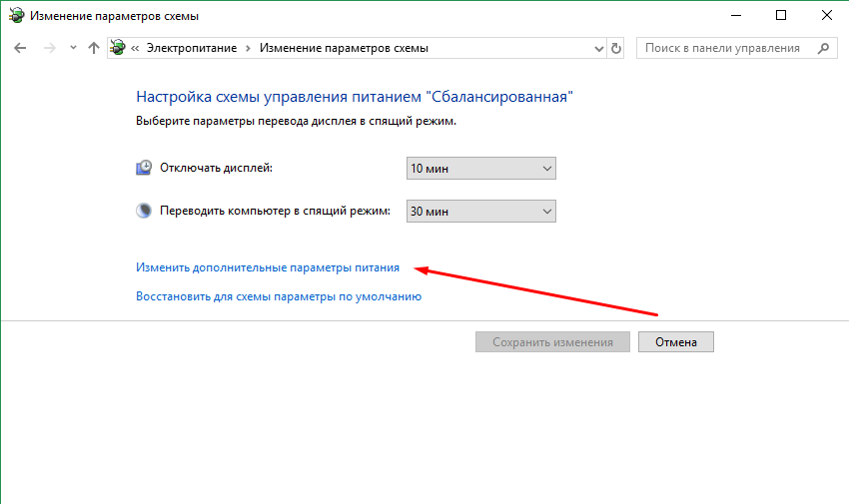Go up one level with the up arrow

94,48
